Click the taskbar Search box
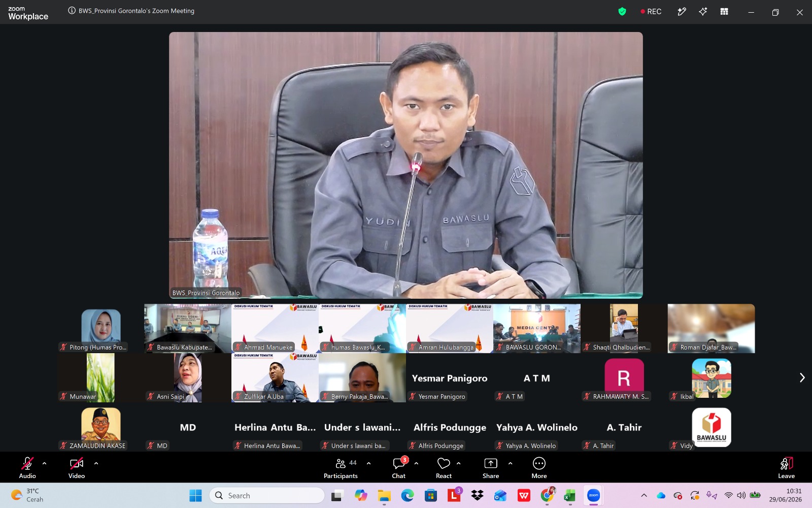 point(267,495)
